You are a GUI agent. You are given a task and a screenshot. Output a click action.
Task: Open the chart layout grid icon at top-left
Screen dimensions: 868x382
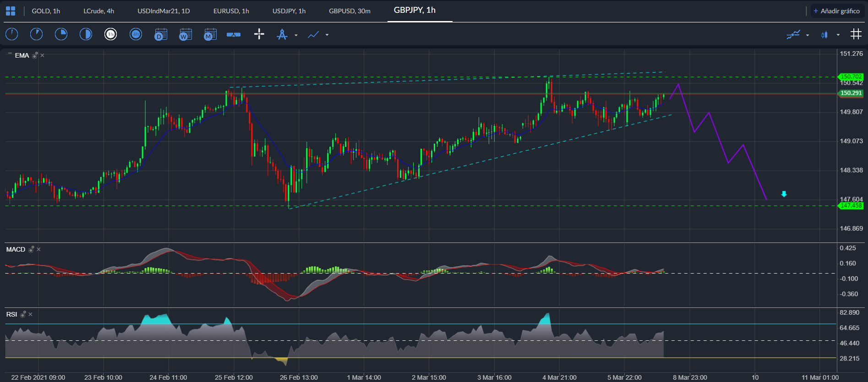point(10,11)
